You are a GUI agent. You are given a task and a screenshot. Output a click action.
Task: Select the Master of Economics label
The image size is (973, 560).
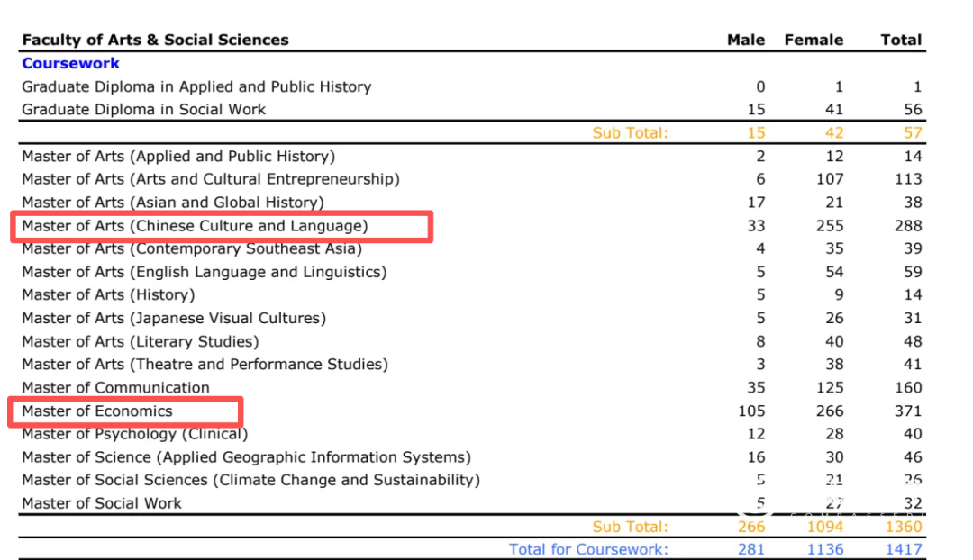point(97,411)
